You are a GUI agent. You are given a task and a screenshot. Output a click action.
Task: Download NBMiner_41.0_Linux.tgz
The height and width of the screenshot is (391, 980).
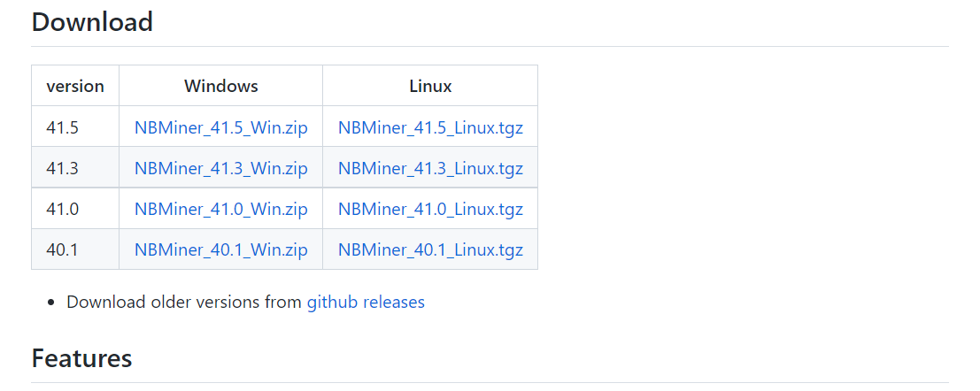430,210
